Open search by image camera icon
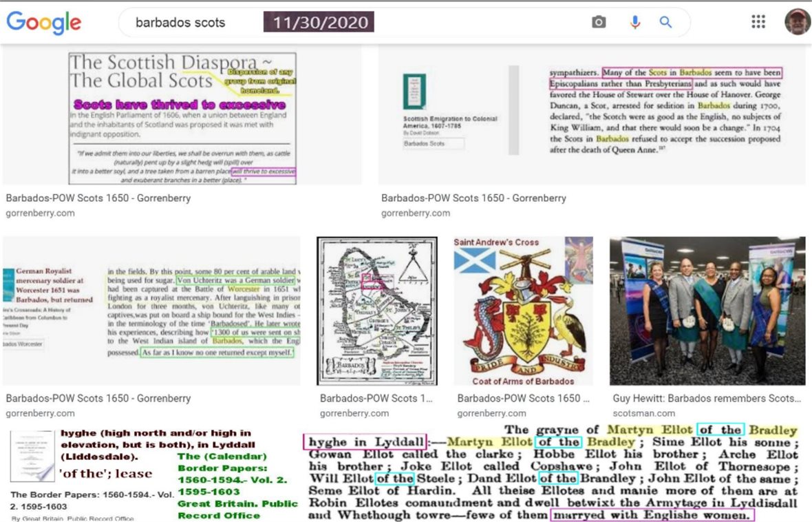 point(599,22)
